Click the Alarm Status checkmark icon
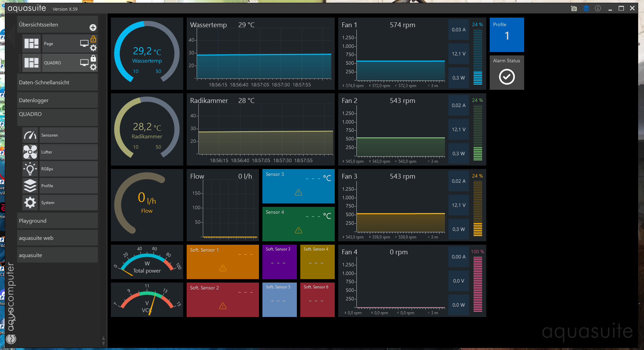644x350 pixels. tap(507, 77)
